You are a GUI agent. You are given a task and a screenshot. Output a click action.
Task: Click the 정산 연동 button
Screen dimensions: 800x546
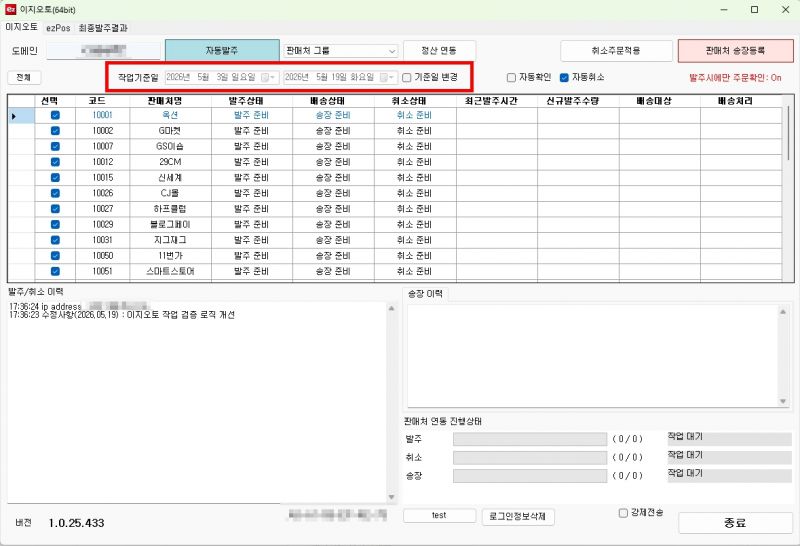tap(439, 51)
